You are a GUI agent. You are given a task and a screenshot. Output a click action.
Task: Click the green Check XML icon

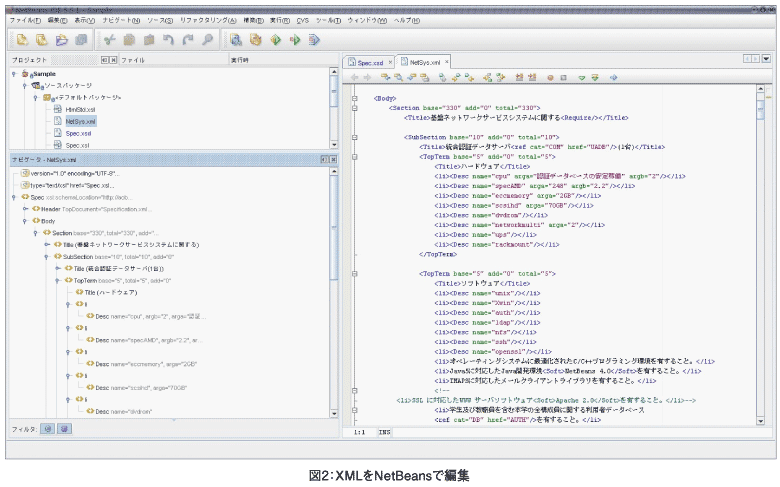coord(582,78)
